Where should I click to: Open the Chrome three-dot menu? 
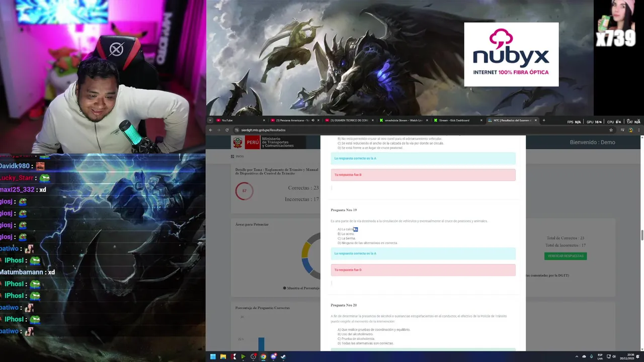(639, 130)
